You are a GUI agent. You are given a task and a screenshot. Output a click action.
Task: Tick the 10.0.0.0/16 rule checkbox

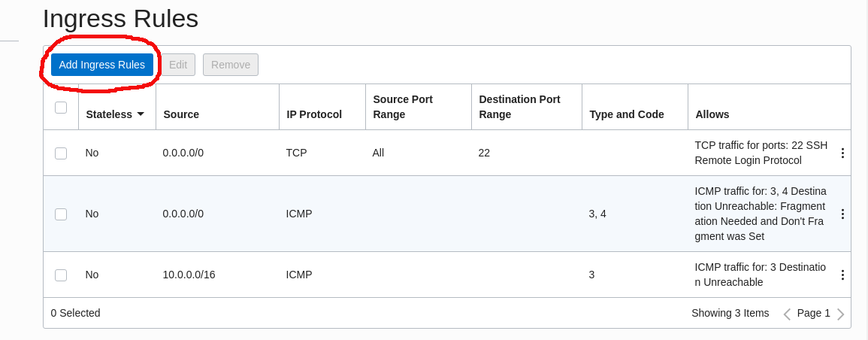coord(61,275)
